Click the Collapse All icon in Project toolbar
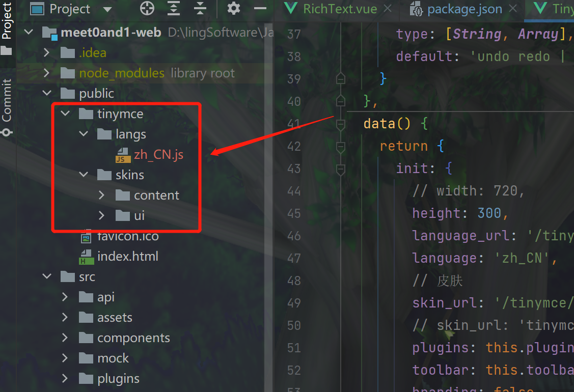This screenshot has width=574, height=392. tap(200, 9)
